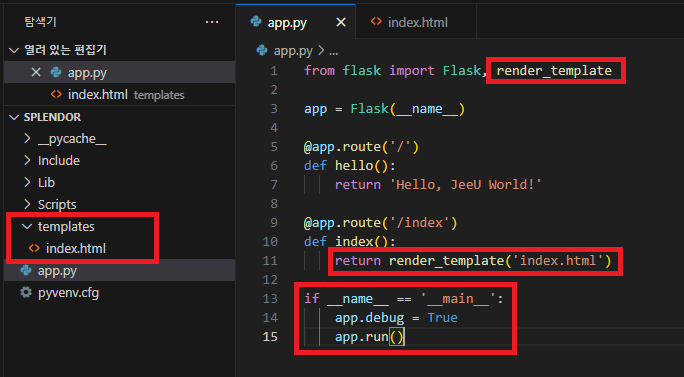Switch to the index.html tab

click(416, 22)
